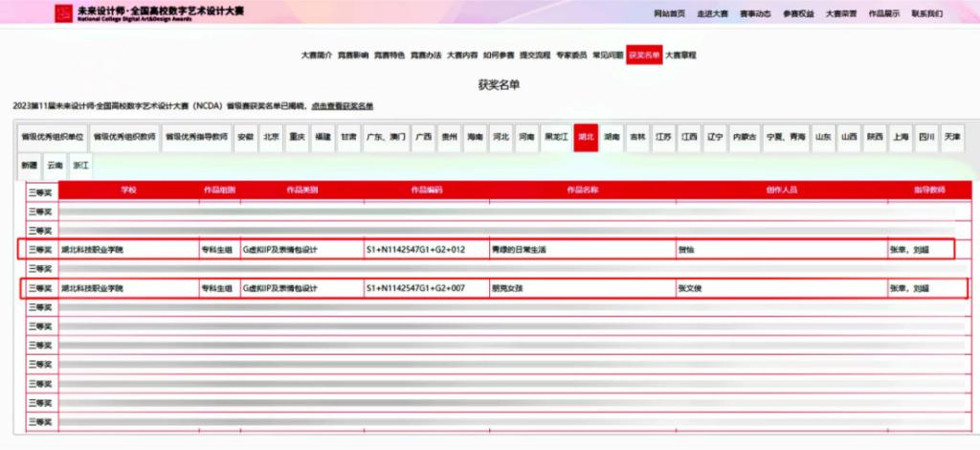
Task: Click the red NCDA logo icon
Action: 63,13
